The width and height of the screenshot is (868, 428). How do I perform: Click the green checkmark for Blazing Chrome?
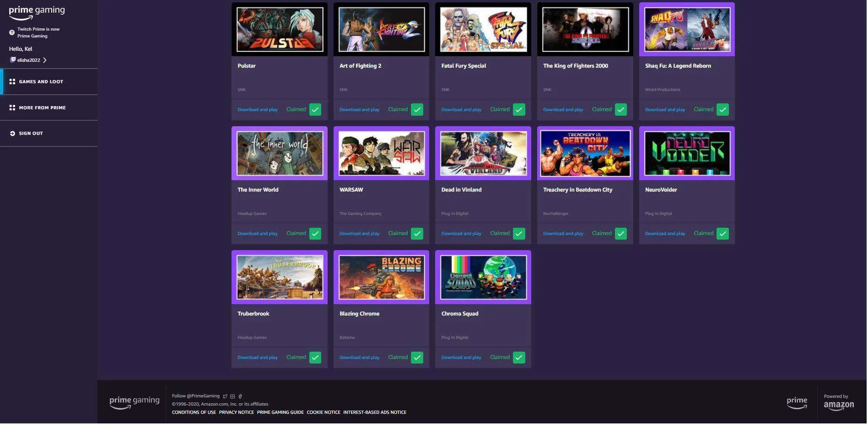(x=417, y=358)
